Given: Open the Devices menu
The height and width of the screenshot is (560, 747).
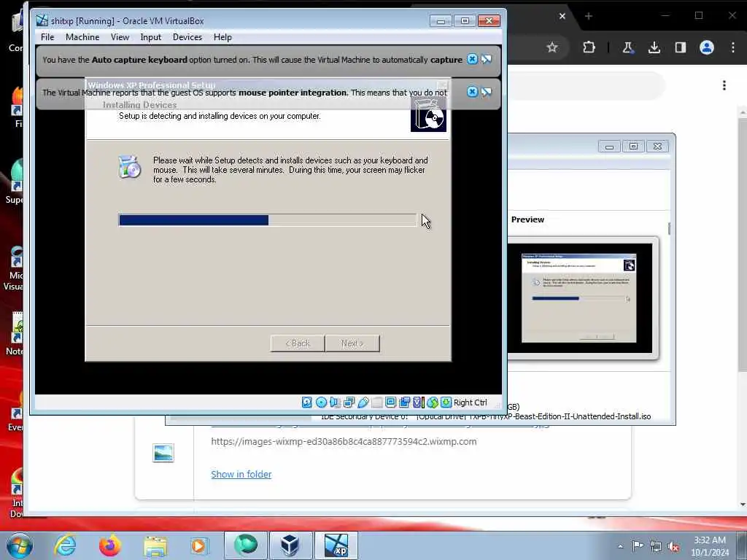Looking at the screenshot, I should (x=187, y=37).
